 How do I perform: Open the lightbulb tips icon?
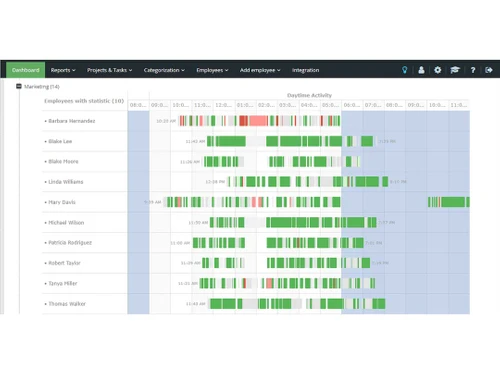click(405, 70)
